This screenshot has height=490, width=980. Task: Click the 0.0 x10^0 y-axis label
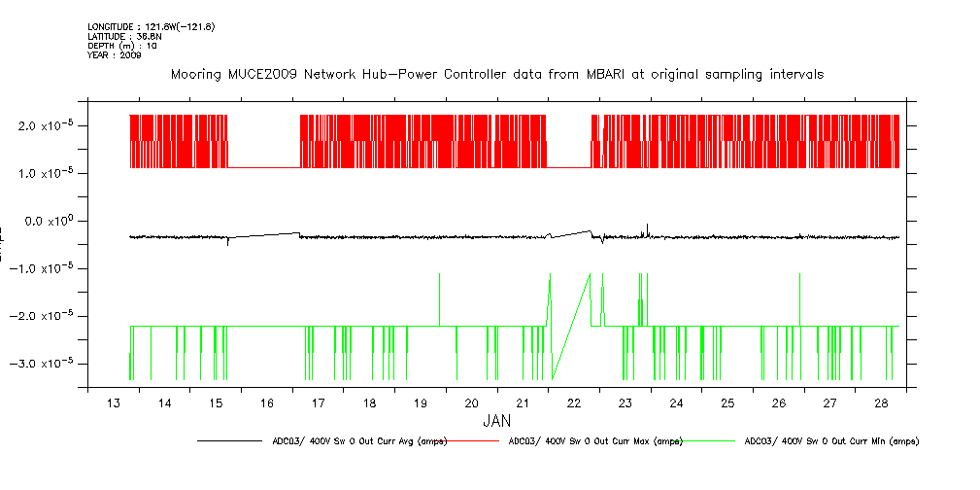tap(43, 222)
